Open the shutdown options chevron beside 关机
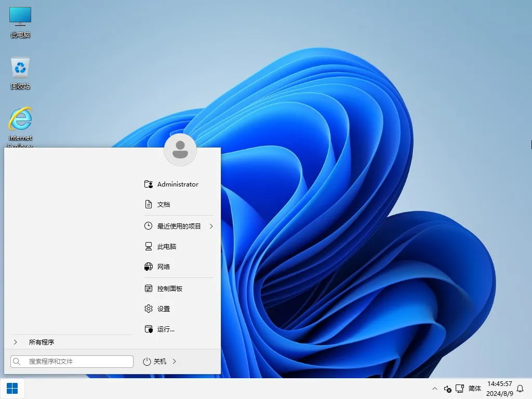532x399 pixels. click(x=175, y=361)
